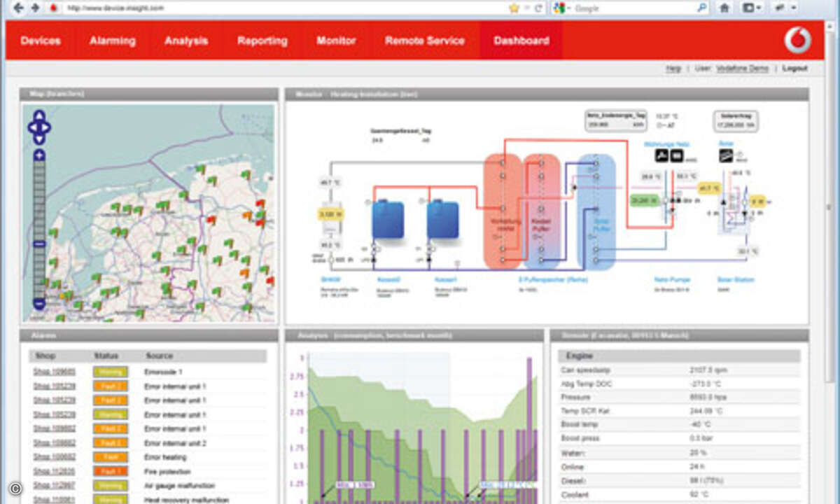Click the first blue boiler tank icon
Viewport: 840px width, 504px height.
point(388,219)
